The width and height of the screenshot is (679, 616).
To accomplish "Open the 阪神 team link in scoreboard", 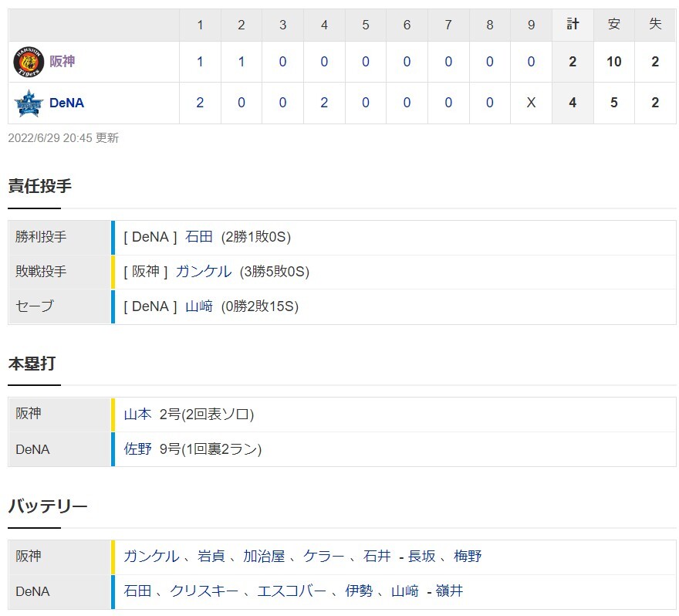I will pos(62,62).
